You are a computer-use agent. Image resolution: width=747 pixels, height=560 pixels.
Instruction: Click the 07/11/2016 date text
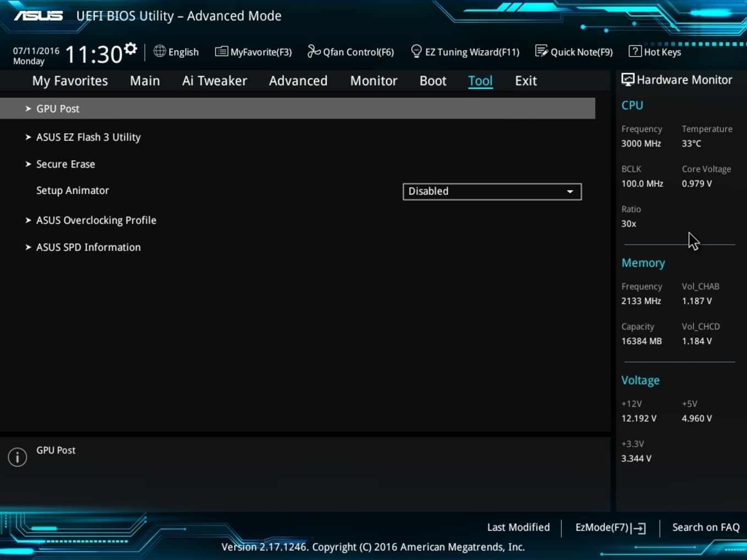coord(36,51)
